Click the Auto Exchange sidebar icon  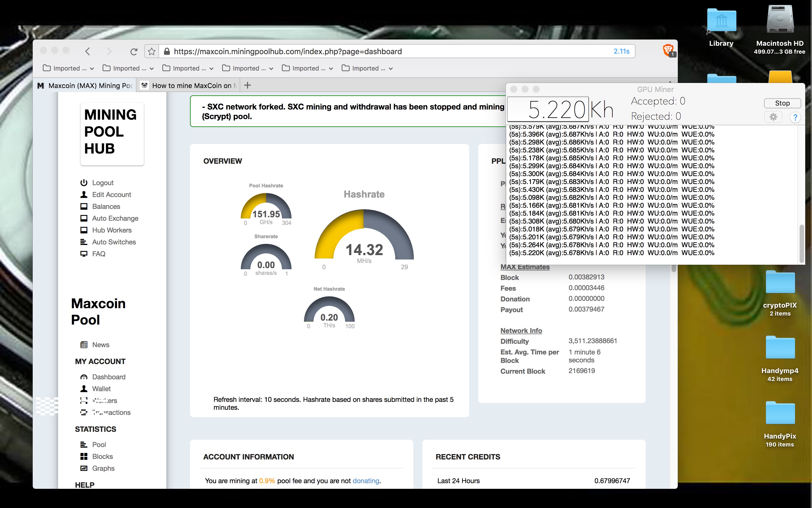click(x=84, y=218)
